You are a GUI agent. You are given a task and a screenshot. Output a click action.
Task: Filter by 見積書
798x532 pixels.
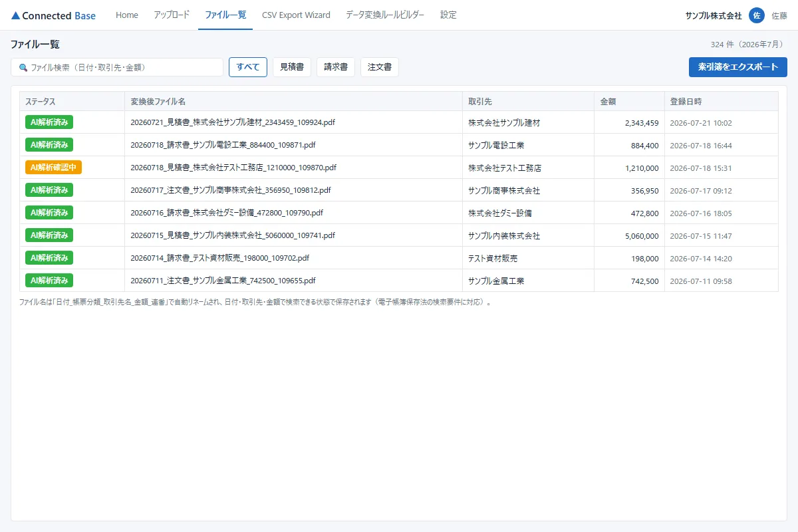(292, 67)
